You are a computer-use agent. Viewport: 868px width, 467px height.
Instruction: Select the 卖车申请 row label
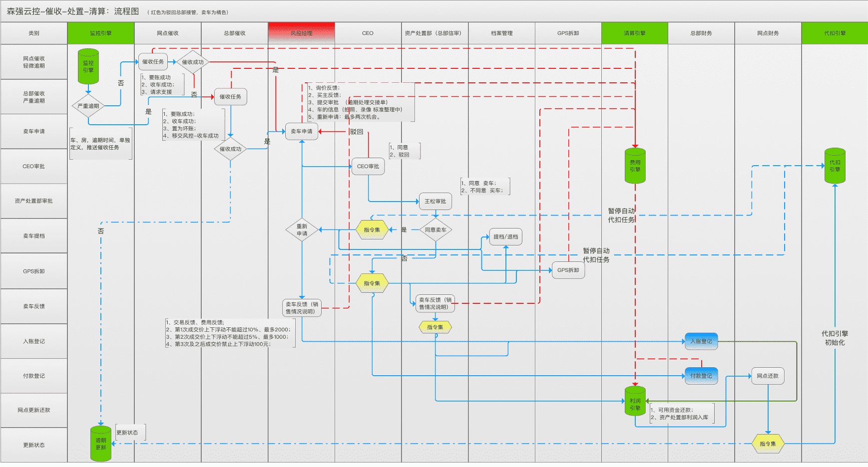(34, 131)
